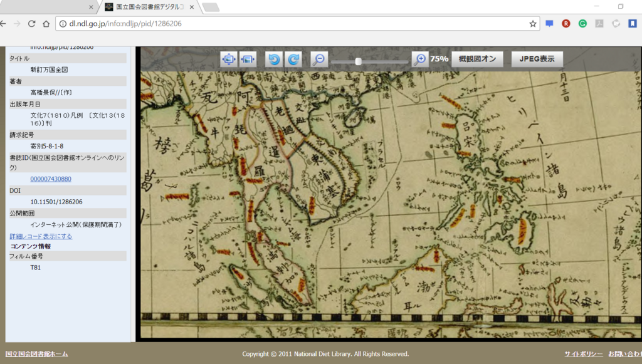The height and width of the screenshot is (364, 642).
Task: Click the fit-whole-image-to-screen viewer icon
Action: [x=228, y=60]
